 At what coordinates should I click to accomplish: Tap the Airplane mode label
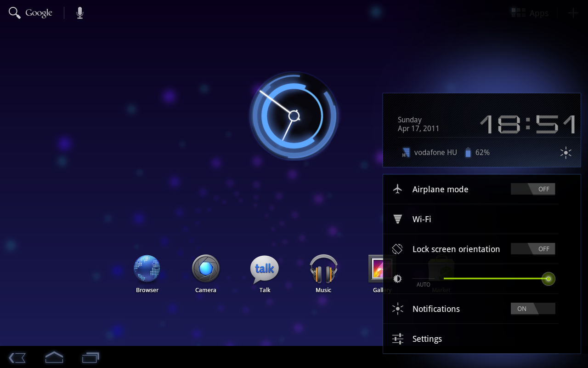[441, 190]
